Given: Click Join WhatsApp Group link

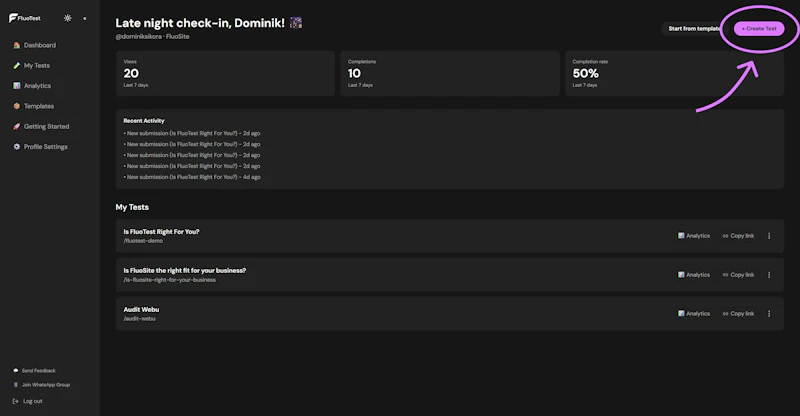Looking at the screenshot, I should click(41, 385).
